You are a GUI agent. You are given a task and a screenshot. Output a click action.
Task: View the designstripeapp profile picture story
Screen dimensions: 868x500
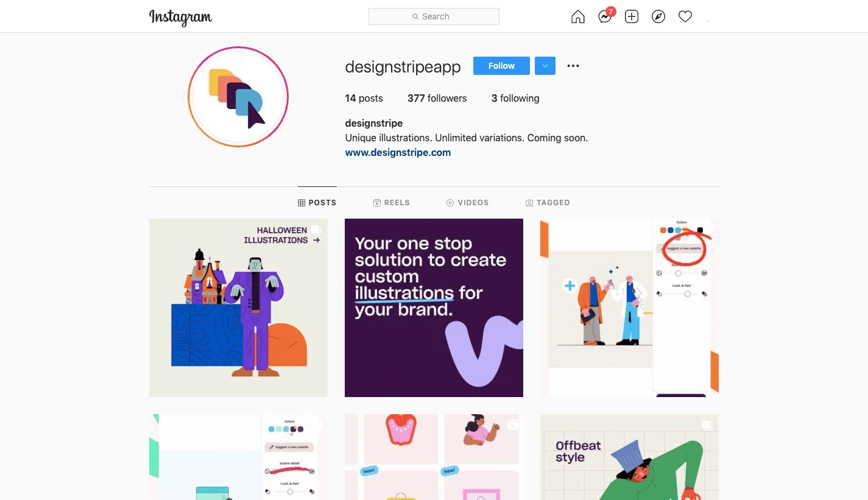coord(238,97)
